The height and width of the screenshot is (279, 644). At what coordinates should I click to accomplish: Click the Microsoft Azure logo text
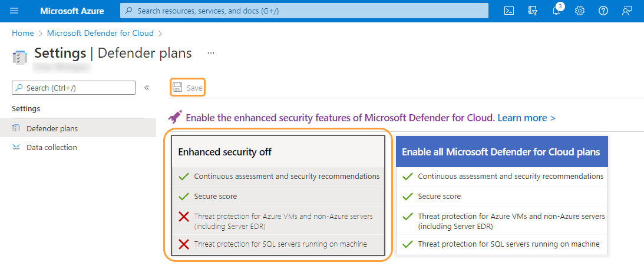pos(72,11)
